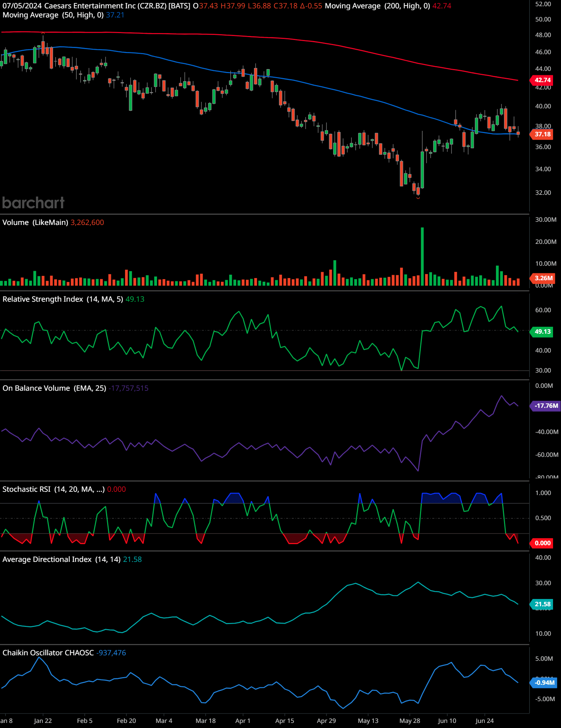Click the tallest green volume bar in late May
This screenshot has width=561, height=728.
[x=422, y=256]
